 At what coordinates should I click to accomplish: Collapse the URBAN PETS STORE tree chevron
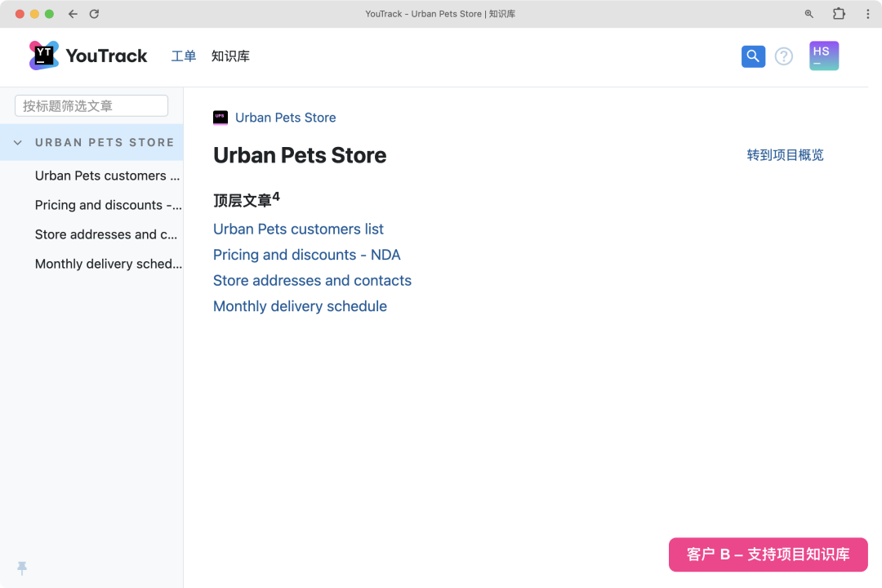(18, 142)
